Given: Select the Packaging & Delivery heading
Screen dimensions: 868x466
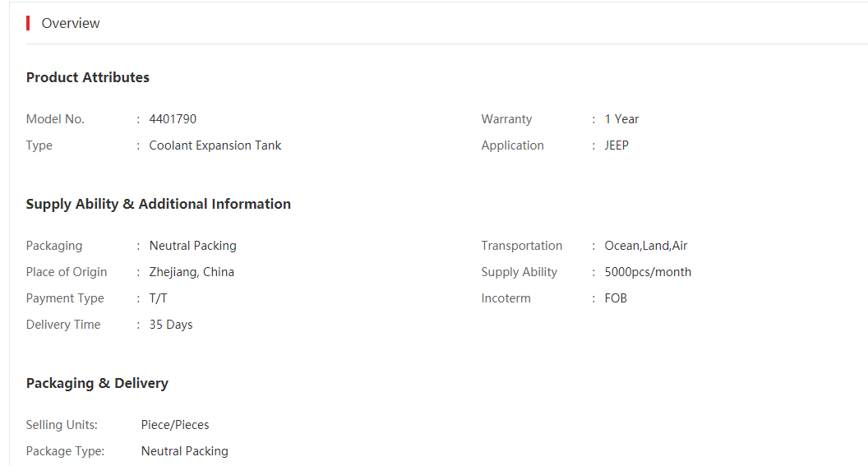Looking at the screenshot, I should [97, 384].
